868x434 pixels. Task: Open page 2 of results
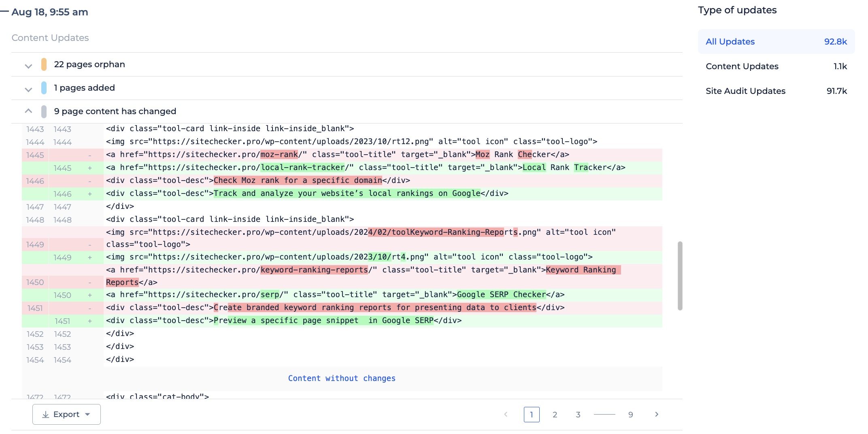555,415
